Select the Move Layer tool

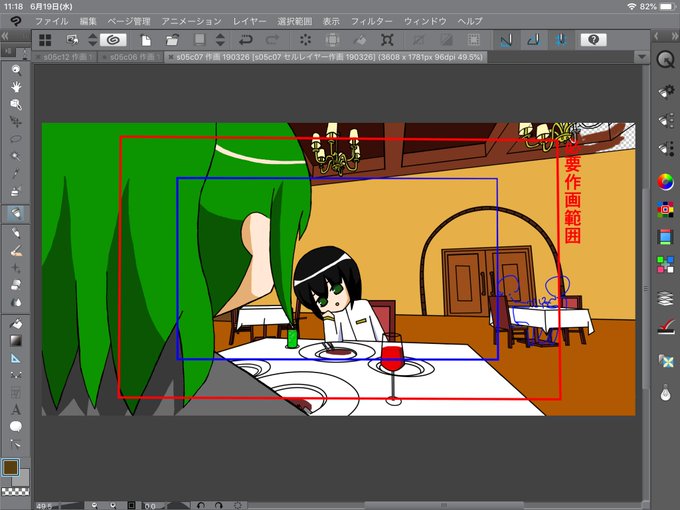point(16,122)
